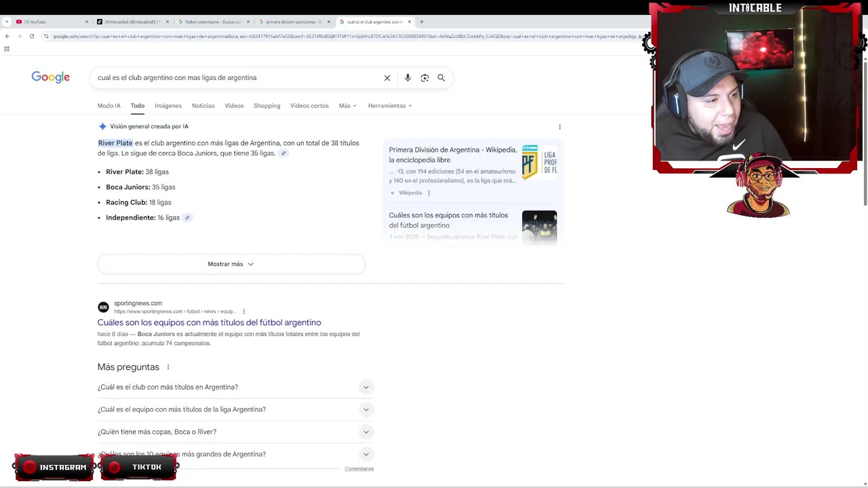Click the sportingnews.com SN favicon
The image size is (868, 488).
tap(103, 307)
